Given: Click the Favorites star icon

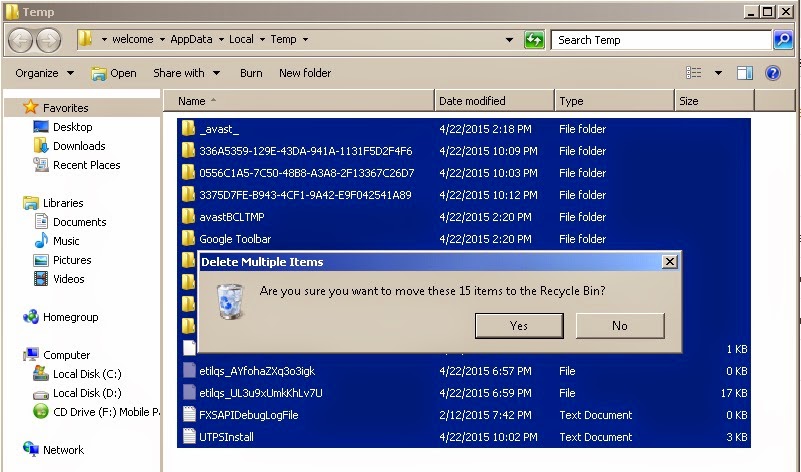Looking at the screenshot, I should (x=31, y=107).
